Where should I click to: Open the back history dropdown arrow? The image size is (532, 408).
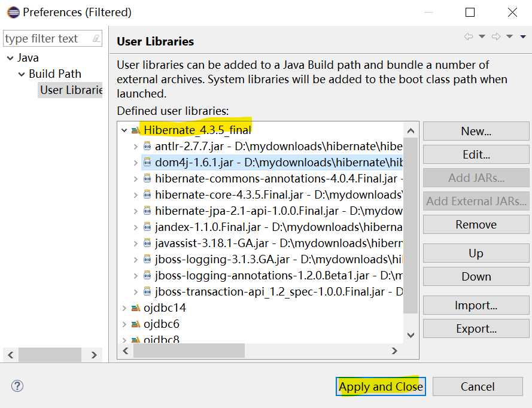(482, 36)
